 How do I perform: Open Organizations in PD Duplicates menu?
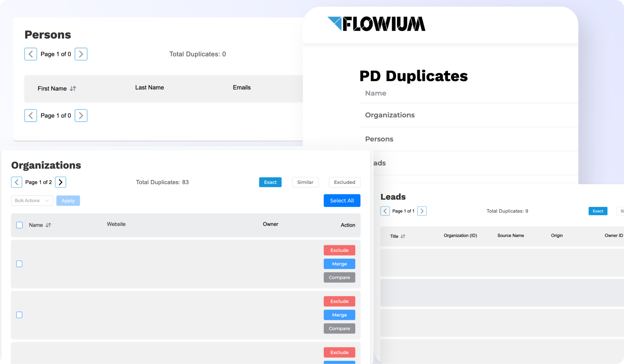tap(390, 115)
